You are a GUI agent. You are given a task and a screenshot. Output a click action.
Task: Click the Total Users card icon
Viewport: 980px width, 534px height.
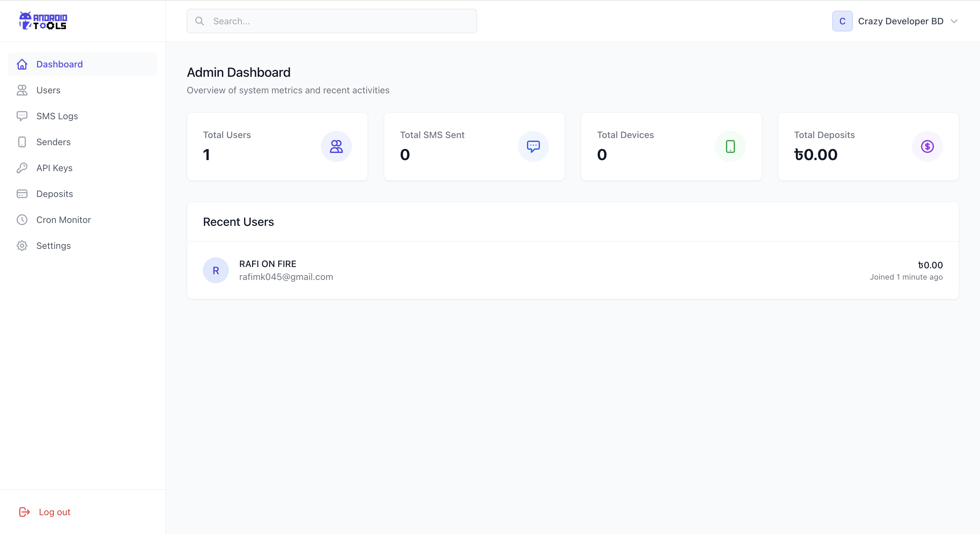click(336, 146)
